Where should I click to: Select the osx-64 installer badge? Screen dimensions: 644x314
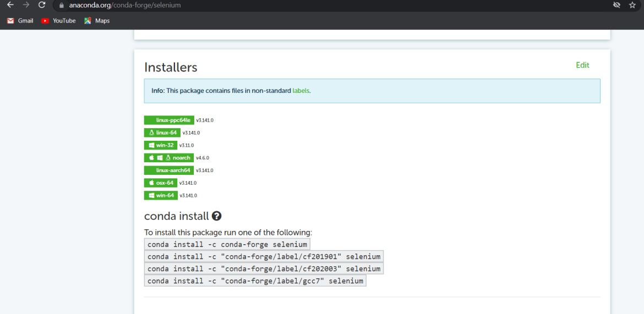pos(161,183)
